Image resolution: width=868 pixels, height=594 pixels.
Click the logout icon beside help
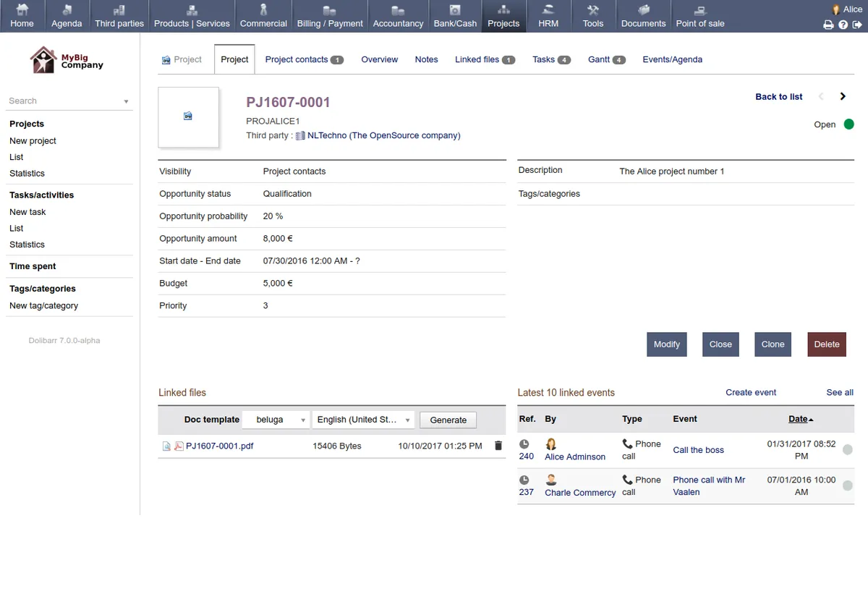(857, 25)
